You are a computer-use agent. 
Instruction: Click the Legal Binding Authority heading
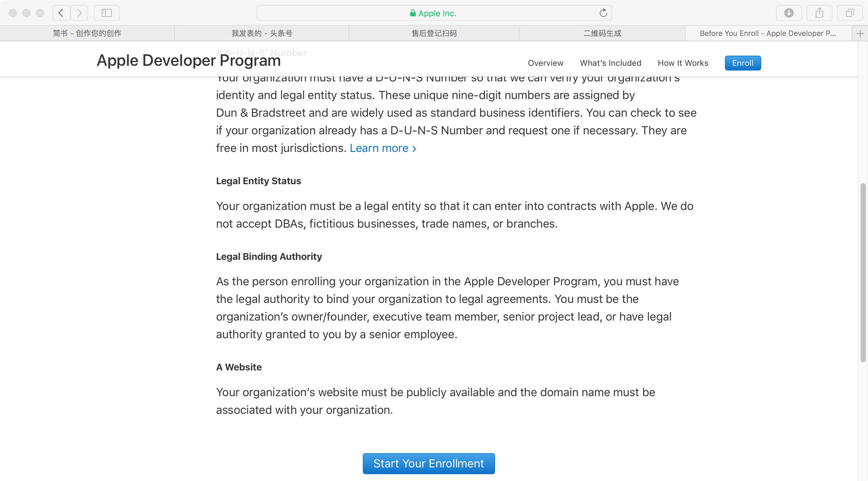coord(269,256)
